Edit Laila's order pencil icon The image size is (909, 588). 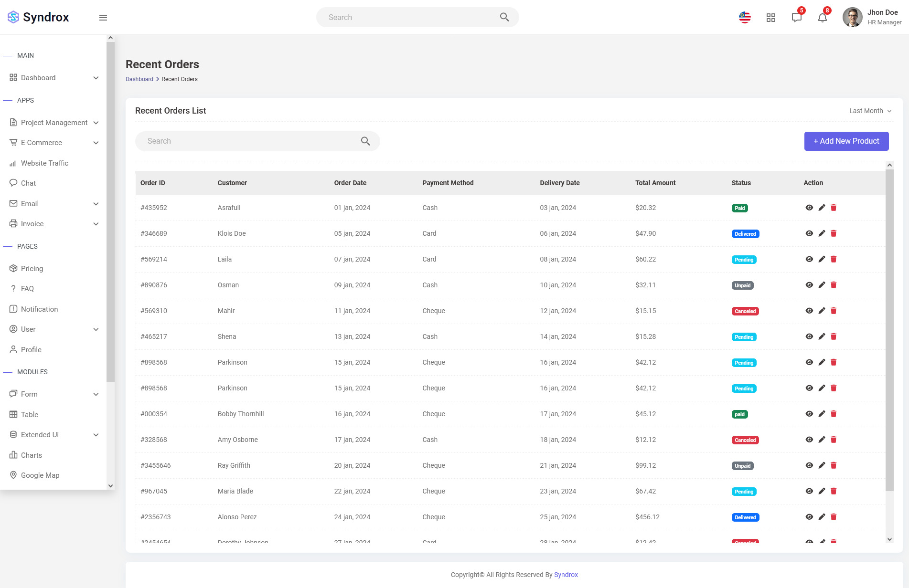pyautogui.click(x=822, y=259)
